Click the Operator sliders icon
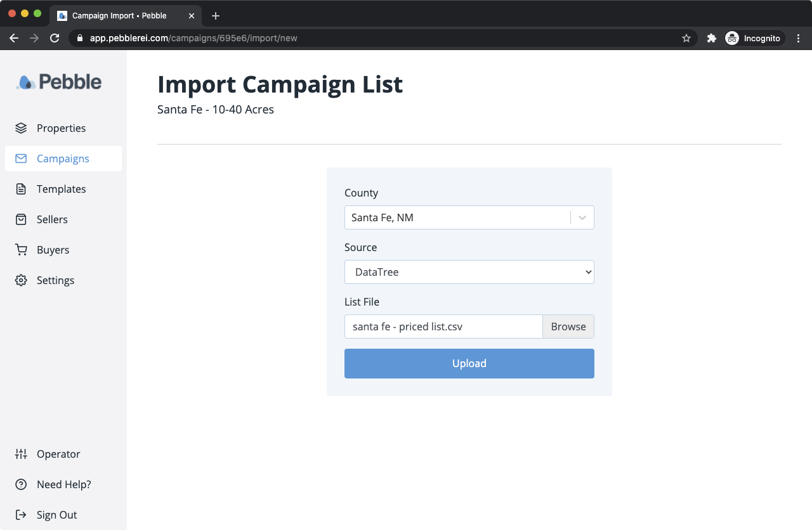This screenshot has height=530, width=812. tap(21, 454)
